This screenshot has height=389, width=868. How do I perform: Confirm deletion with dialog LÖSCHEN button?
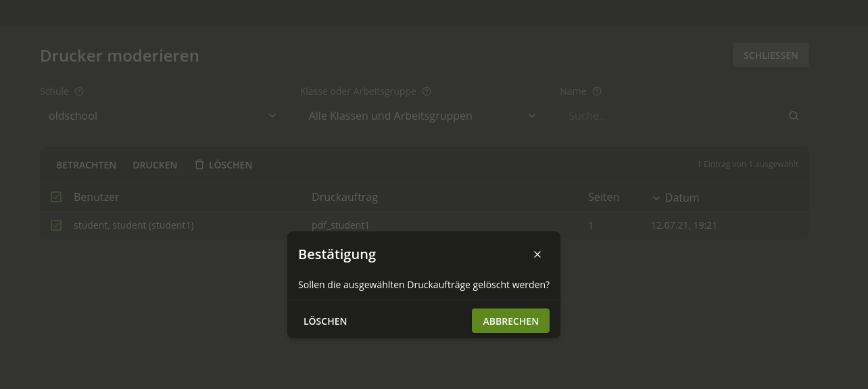point(325,321)
